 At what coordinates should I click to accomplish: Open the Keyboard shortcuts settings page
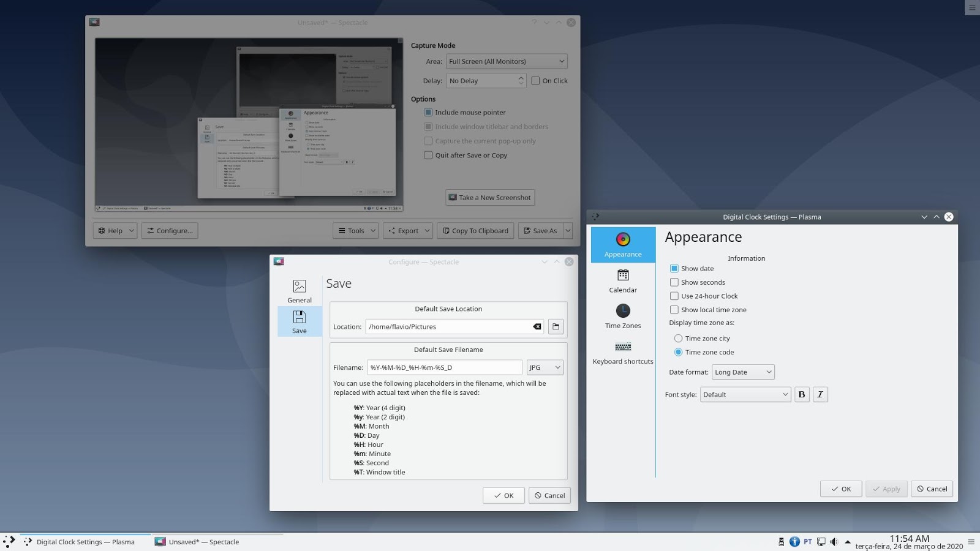[x=622, y=352]
